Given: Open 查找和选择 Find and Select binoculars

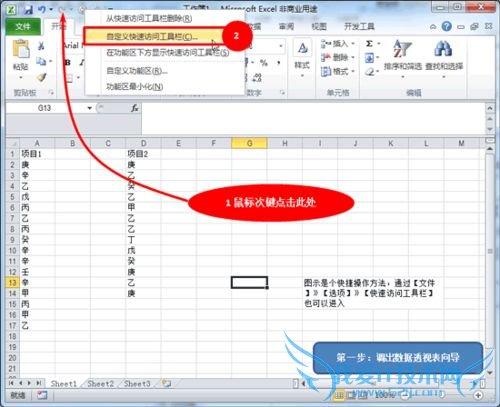Looking at the screenshot, I should [x=444, y=58].
